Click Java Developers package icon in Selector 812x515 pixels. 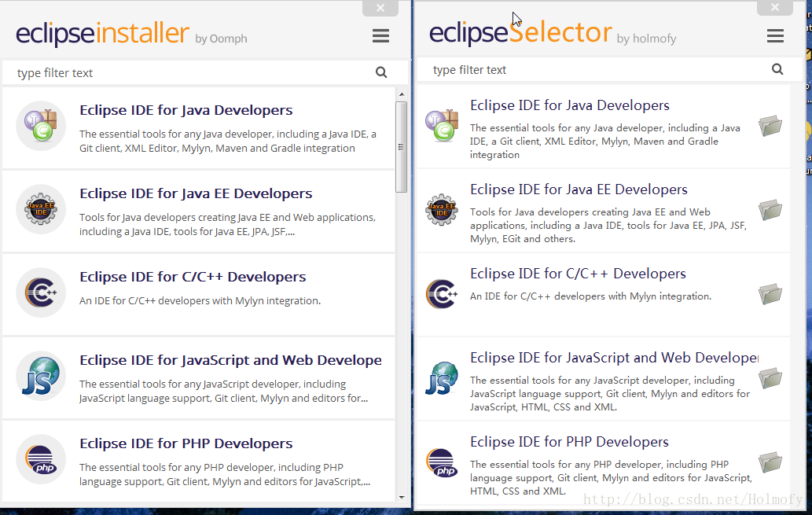(442, 126)
